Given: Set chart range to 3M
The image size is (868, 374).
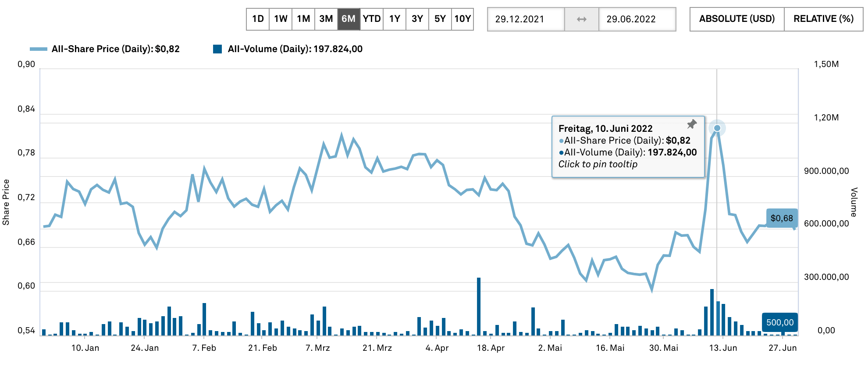Looking at the screenshot, I should pos(326,19).
